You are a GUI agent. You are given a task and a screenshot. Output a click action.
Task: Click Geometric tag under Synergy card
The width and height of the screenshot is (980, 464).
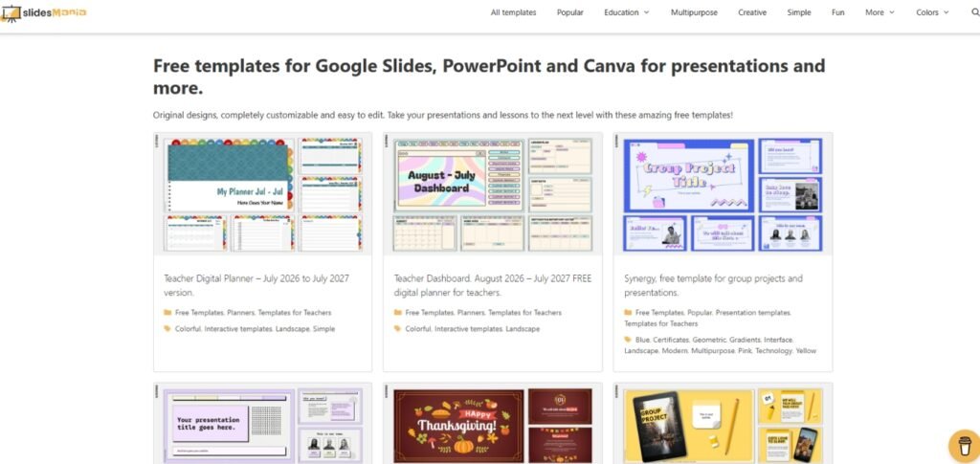point(707,340)
